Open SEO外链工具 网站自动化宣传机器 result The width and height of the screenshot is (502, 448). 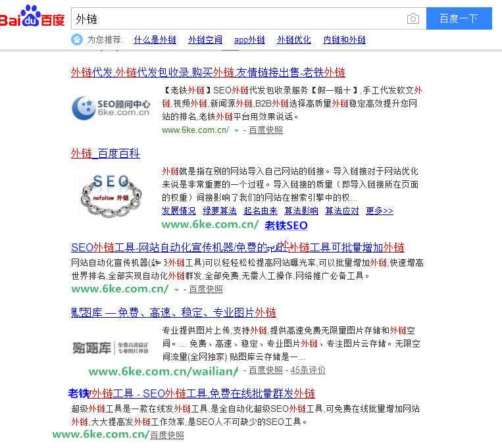238,247
